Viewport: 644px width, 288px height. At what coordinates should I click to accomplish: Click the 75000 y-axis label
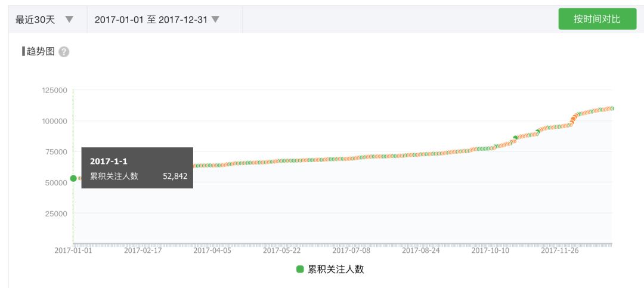56,151
